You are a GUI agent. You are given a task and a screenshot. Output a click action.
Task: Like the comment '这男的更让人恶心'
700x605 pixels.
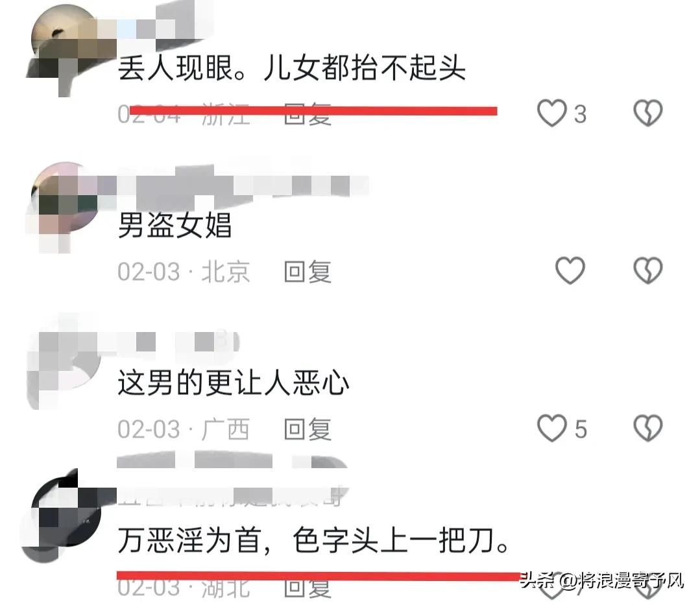[x=552, y=428]
